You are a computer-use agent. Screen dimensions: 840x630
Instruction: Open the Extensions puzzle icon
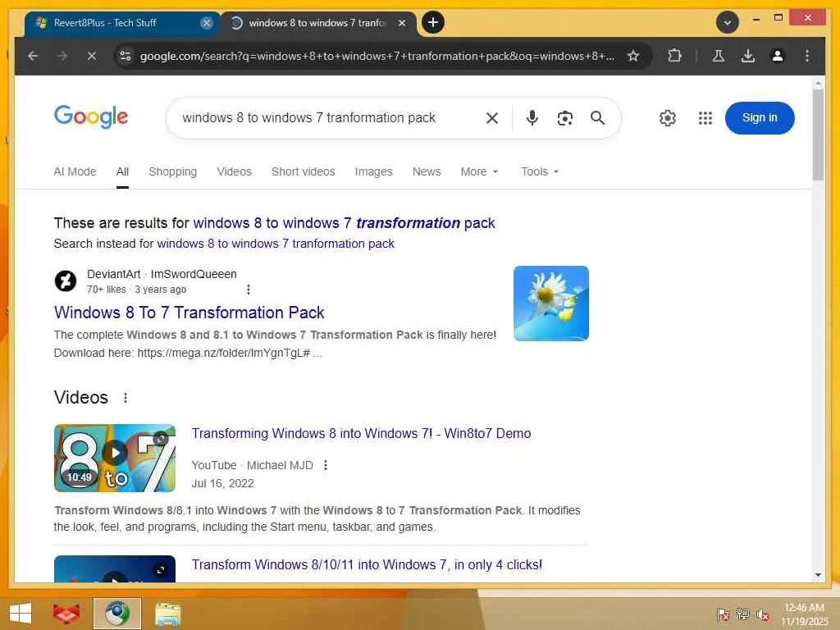(x=674, y=56)
